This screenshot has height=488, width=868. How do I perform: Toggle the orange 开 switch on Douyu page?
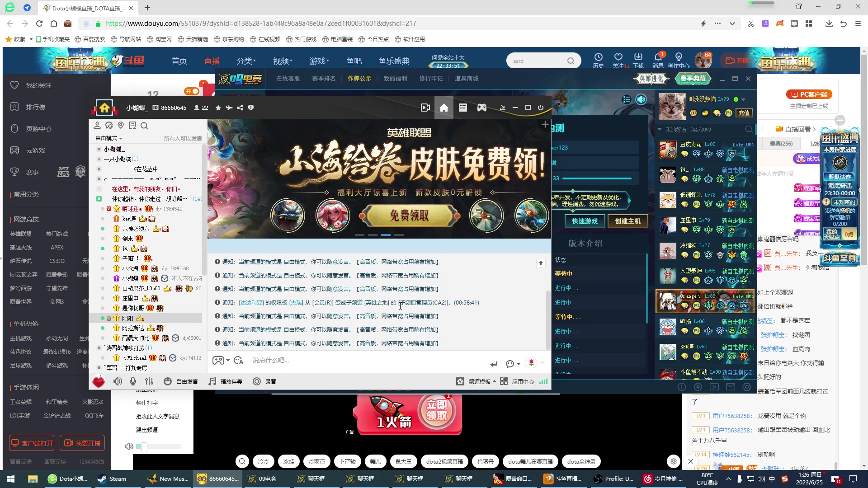click(x=192, y=91)
